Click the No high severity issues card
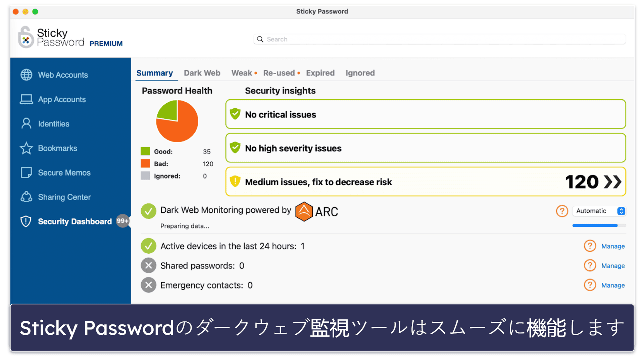The width and height of the screenshot is (644, 362). [x=426, y=148]
